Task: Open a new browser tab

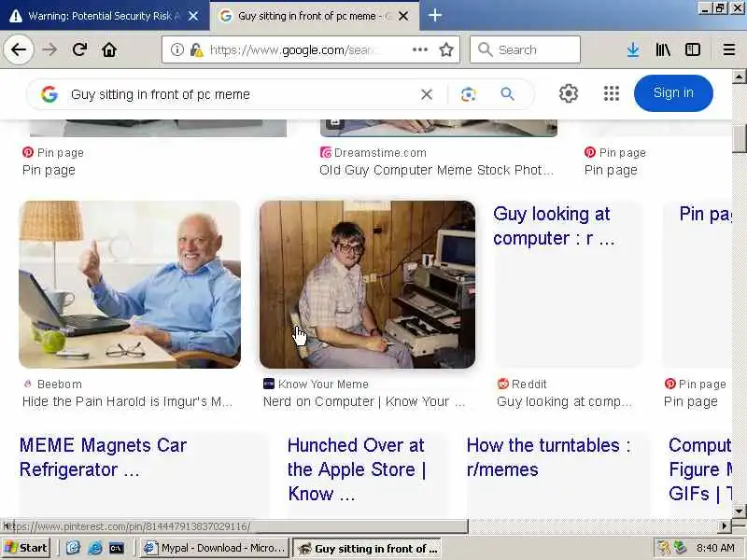Action: (x=434, y=15)
